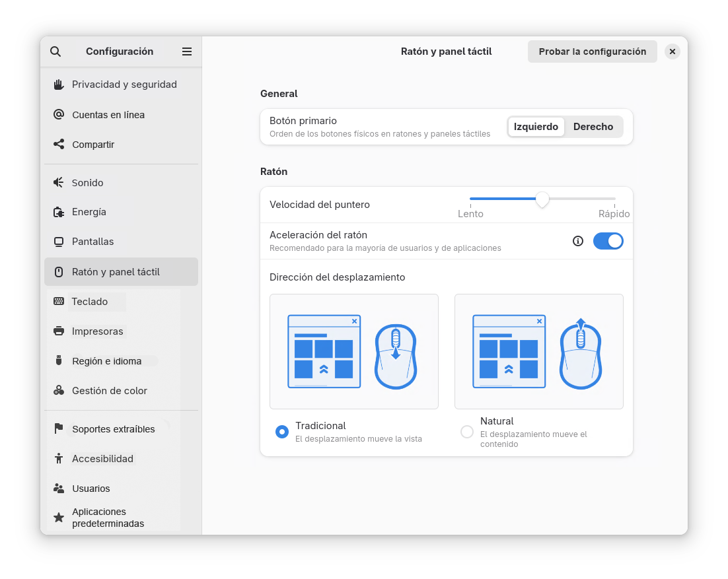Viewport: 728px width, 579px height.
Task: Select the Energía battery icon
Action: (x=59, y=212)
